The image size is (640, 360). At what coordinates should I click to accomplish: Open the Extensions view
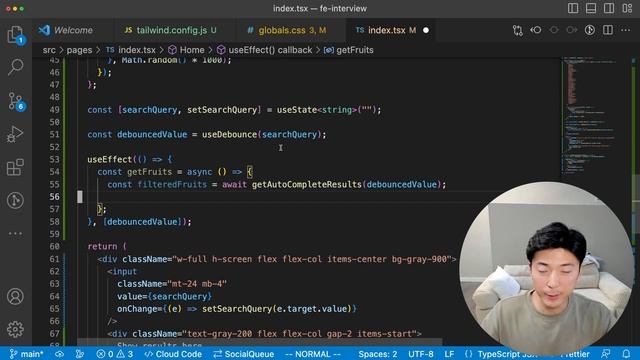[16, 167]
